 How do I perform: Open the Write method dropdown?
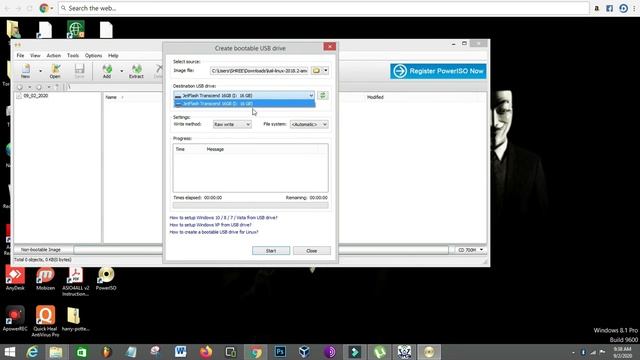tap(232, 124)
